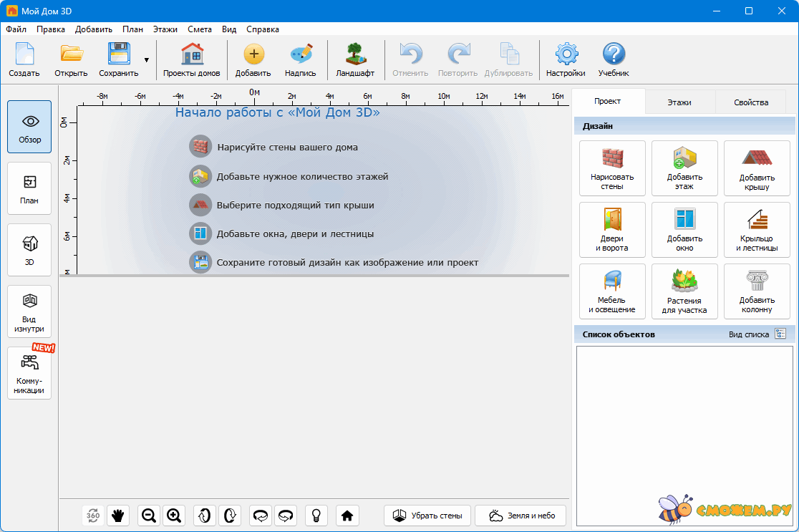Toggle the light bulb lighting icon
The height and width of the screenshot is (532, 799).
click(x=316, y=516)
